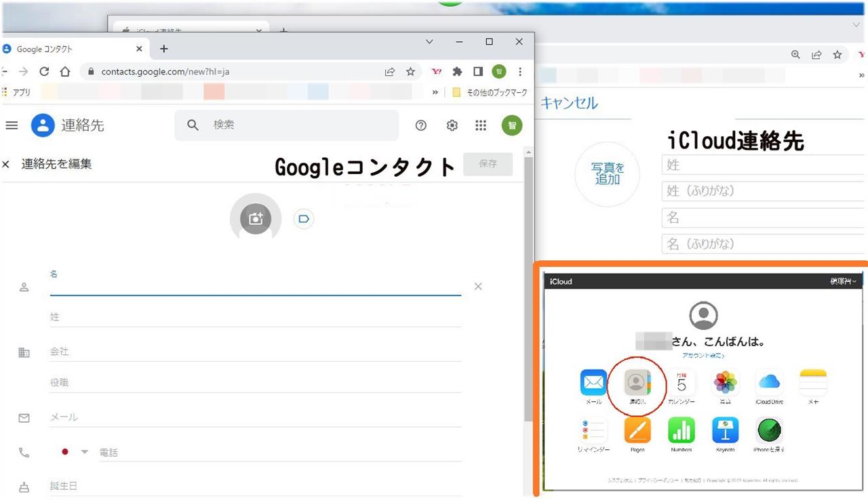868x500 pixels.
Task: Focus the 名 field in iCloud contacts
Action: point(764,217)
